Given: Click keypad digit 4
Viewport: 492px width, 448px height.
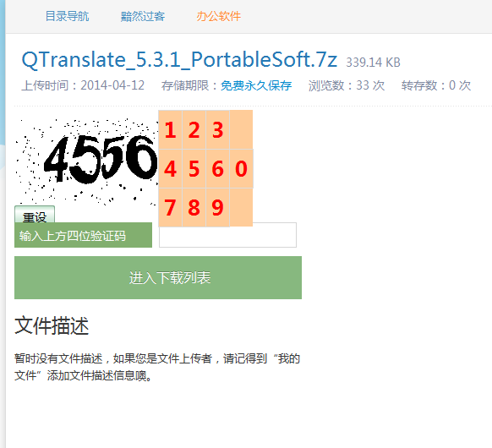Looking at the screenshot, I should (x=171, y=169).
